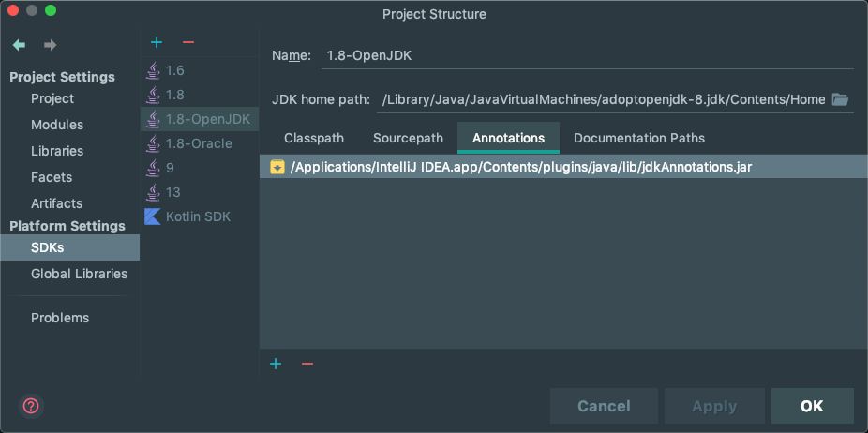Remove selected SDK with minus icon

(x=188, y=42)
